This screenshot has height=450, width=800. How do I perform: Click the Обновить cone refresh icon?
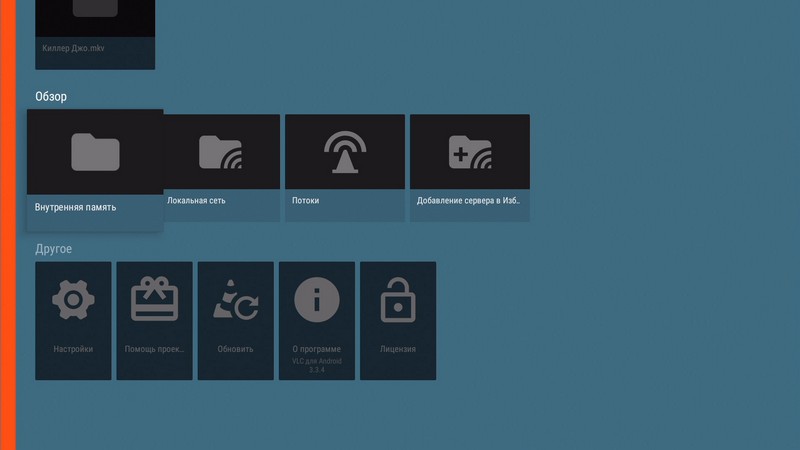click(235, 300)
